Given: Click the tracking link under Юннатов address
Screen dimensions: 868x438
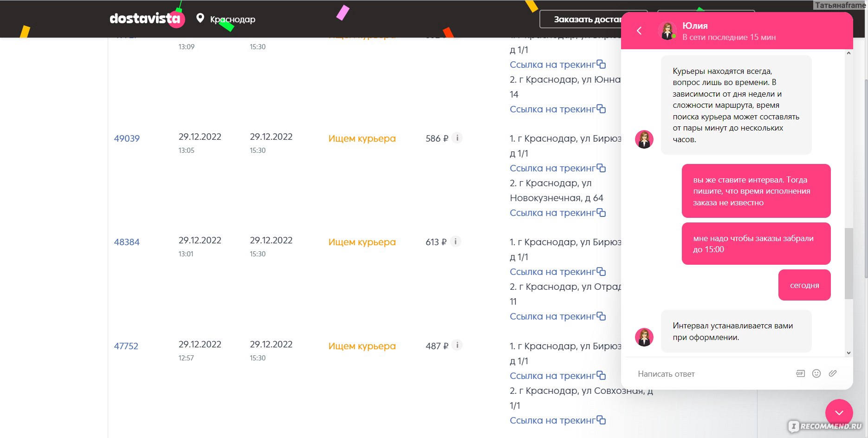Looking at the screenshot, I should (x=552, y=109).
